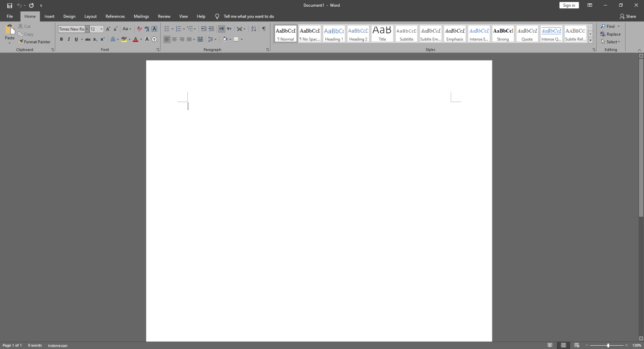Viewport: 644px width, 349px height.
Task: Apply Character Shading
Action: (x=147, y=39)
